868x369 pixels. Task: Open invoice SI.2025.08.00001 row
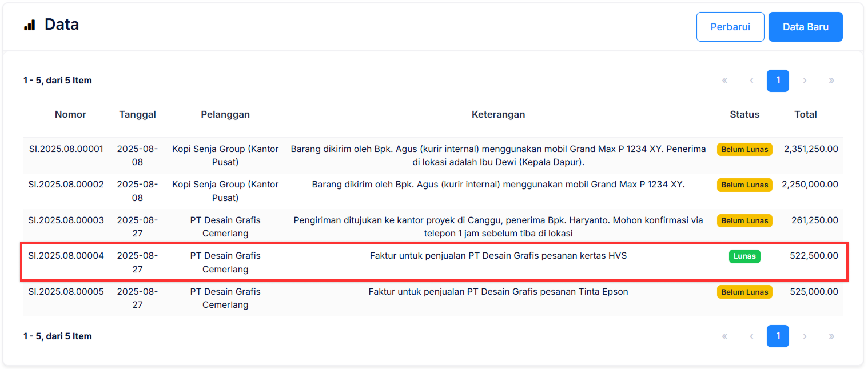66,149
